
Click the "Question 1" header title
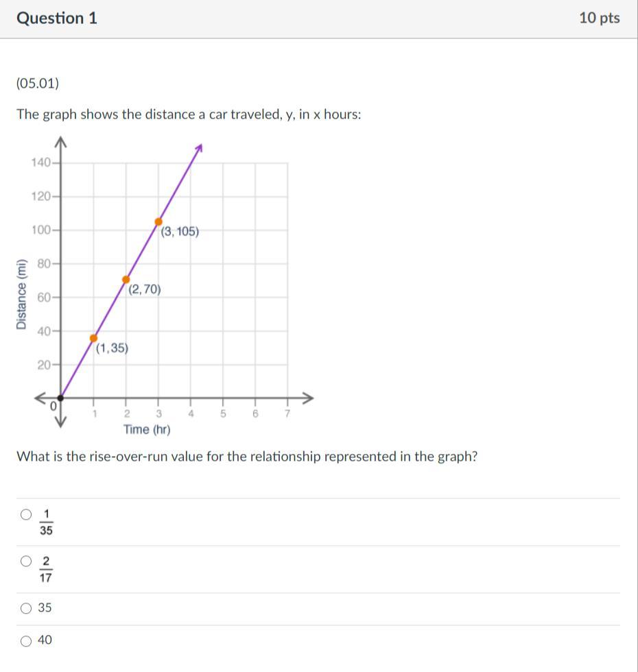point(57,19)
